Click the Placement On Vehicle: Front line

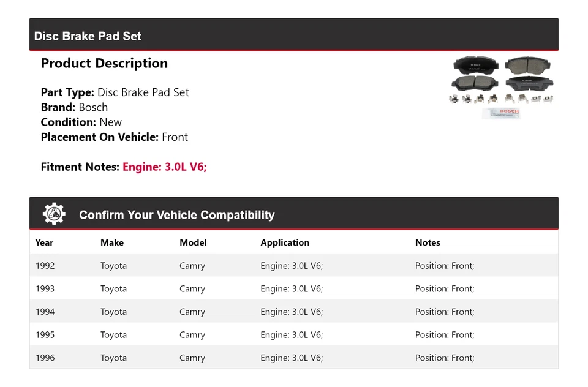(x=114, y=137)
